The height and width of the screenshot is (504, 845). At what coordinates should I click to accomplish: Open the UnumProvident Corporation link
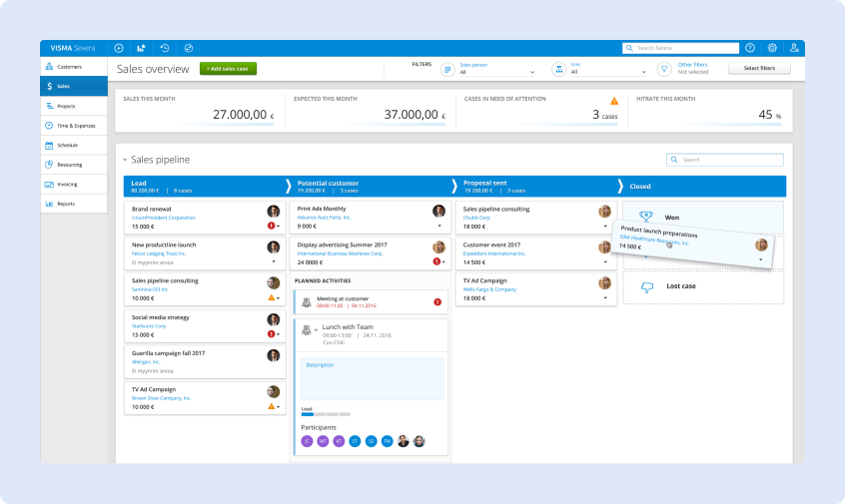pyautogui.click(x=163, y=218)
